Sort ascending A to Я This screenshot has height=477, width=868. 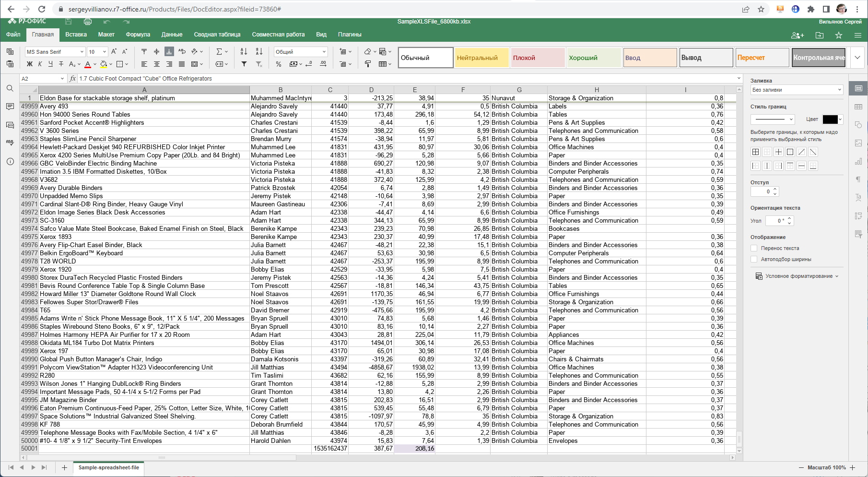(x=244, y=51)
